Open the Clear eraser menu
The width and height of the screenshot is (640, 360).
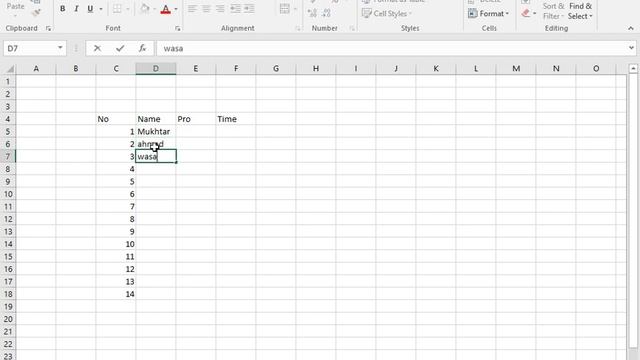528,13
